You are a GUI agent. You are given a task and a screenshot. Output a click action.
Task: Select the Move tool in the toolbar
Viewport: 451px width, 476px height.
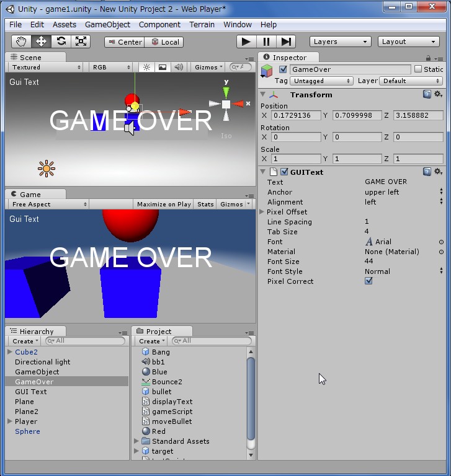click(x=41, y=42)
